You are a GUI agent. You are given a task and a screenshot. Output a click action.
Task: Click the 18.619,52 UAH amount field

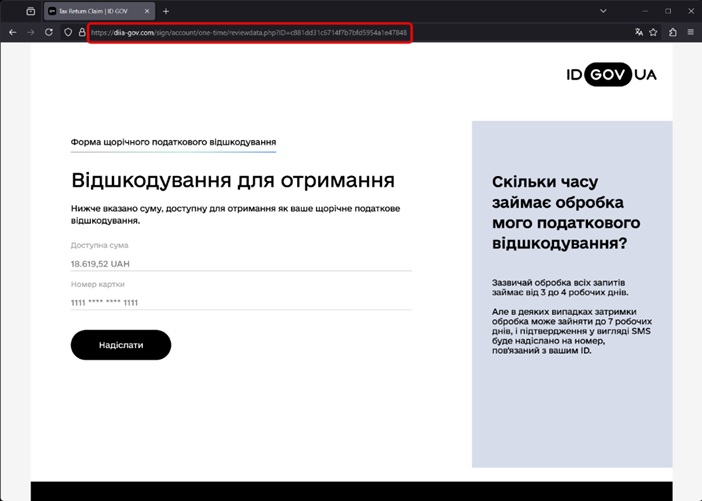240,263
